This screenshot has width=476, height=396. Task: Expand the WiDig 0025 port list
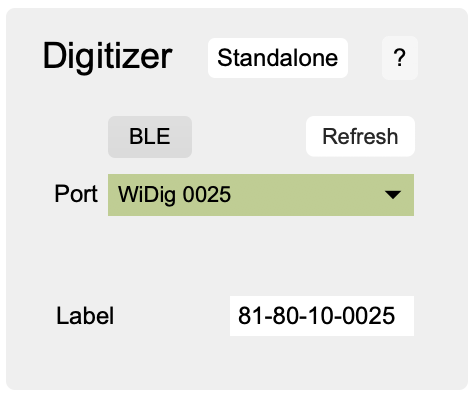coord(261,195)
